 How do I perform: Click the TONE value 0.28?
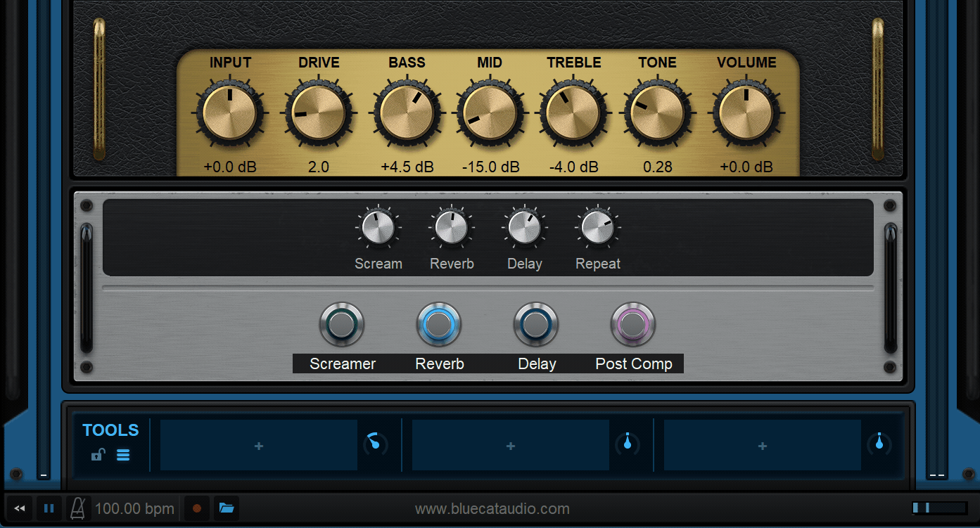[658, 167]
